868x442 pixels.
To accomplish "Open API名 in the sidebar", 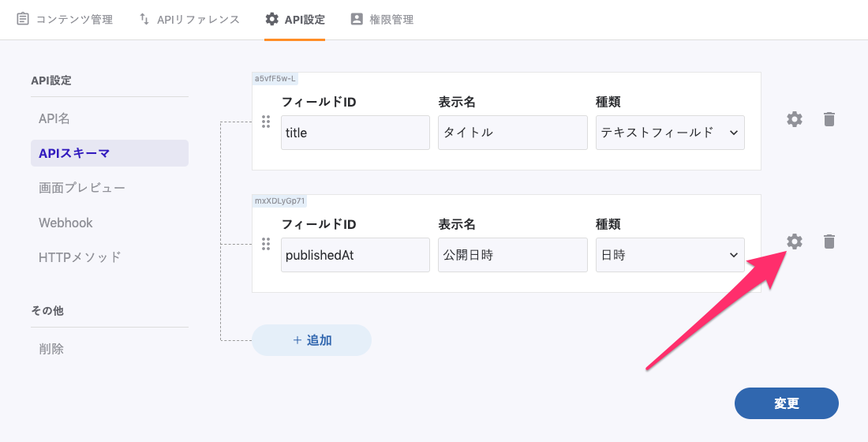I will [54, 118].
